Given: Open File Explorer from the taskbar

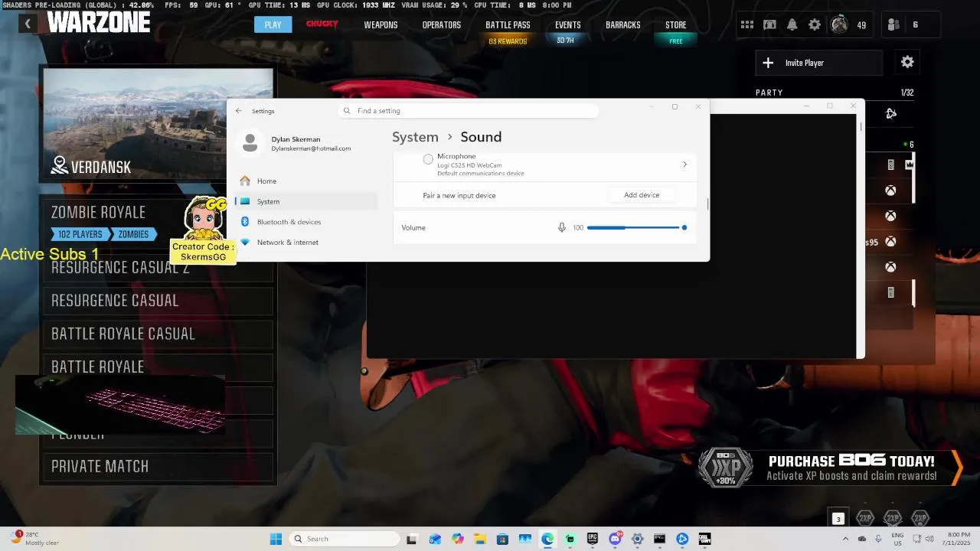Looking at the screenshot, I should 480,539.
